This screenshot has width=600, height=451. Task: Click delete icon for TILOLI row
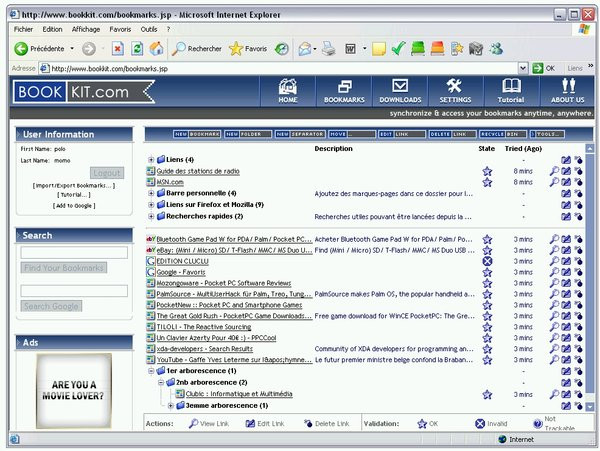(578, 327)
